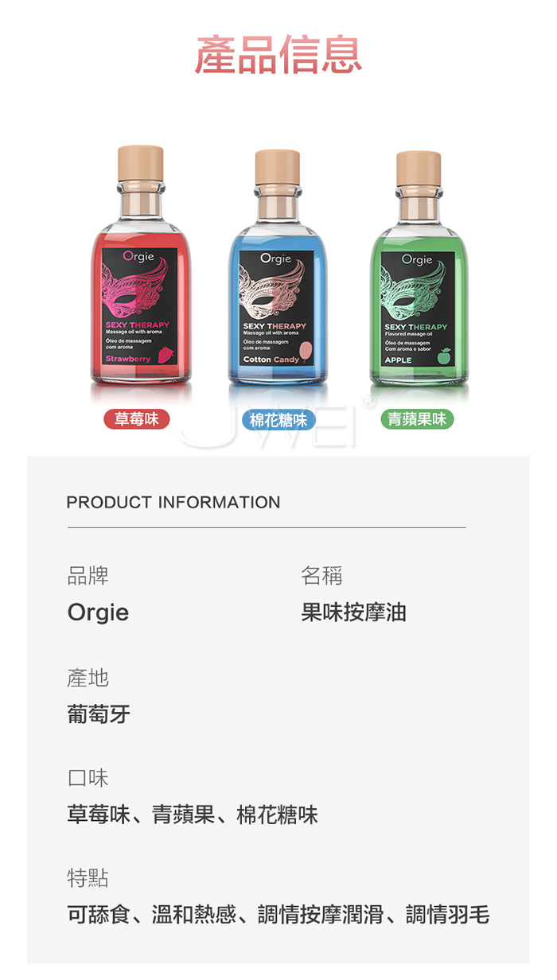This screenshot has width=557, height=980.
Task: Click the strawberry icon on red bottle label
Action: (166, 355)
